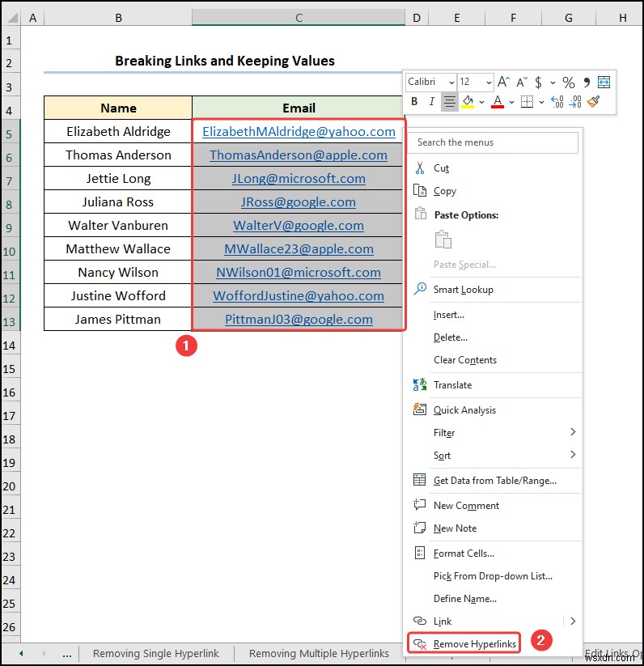Viewport: 644px width, 666px height.
Task: Switch to Removing Single Hyperlink sheet
Action: 156,653
